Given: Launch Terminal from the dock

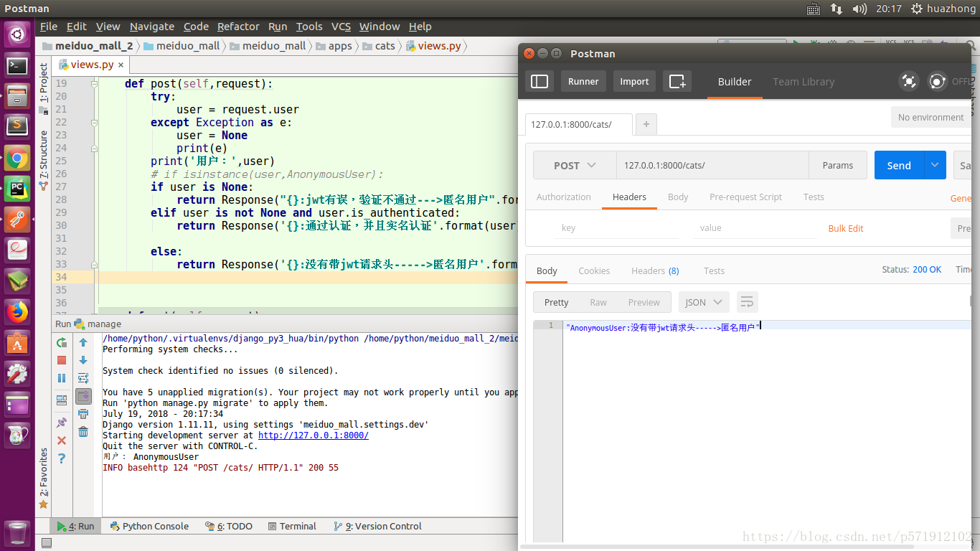Looking at the screenshot, I should click(x=17, y=66).
